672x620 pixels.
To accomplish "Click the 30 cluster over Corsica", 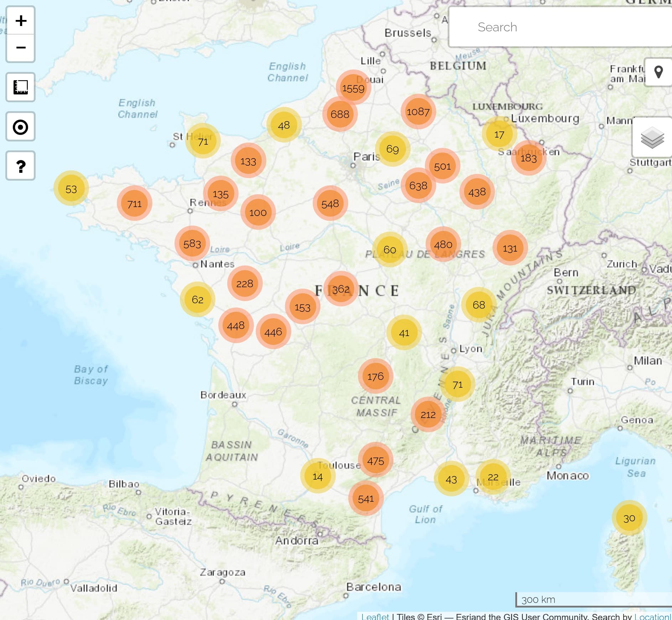I will [629, 518].
